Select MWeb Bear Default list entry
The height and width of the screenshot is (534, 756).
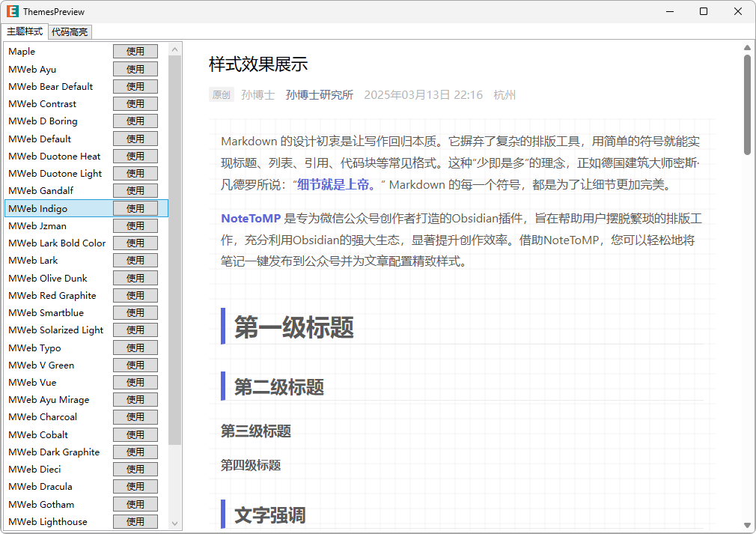click(51, 86)
